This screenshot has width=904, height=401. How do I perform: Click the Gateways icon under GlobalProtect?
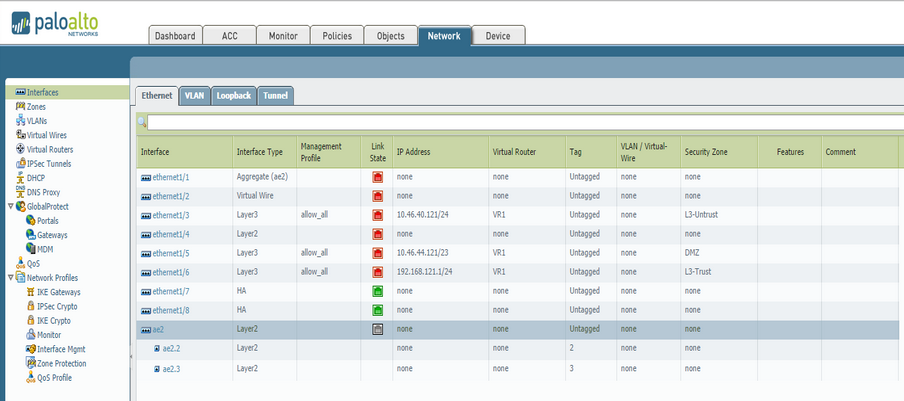[x=31, y=234]
